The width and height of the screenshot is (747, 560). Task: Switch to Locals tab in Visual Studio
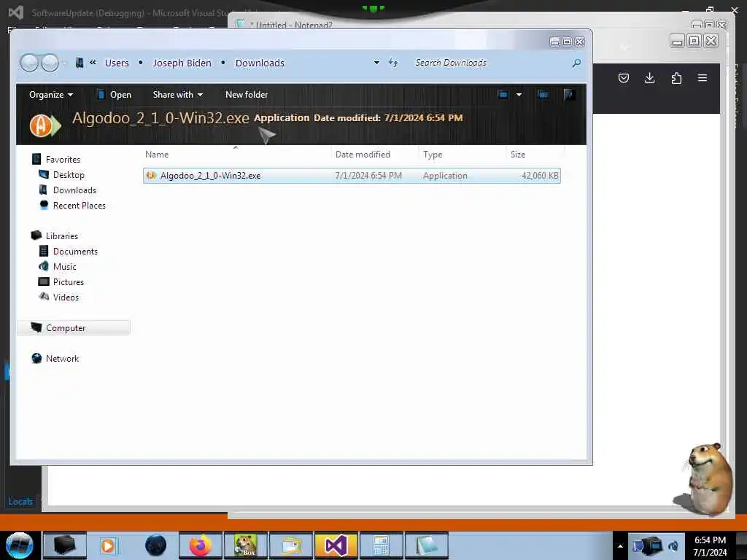(x=20, y=502)
